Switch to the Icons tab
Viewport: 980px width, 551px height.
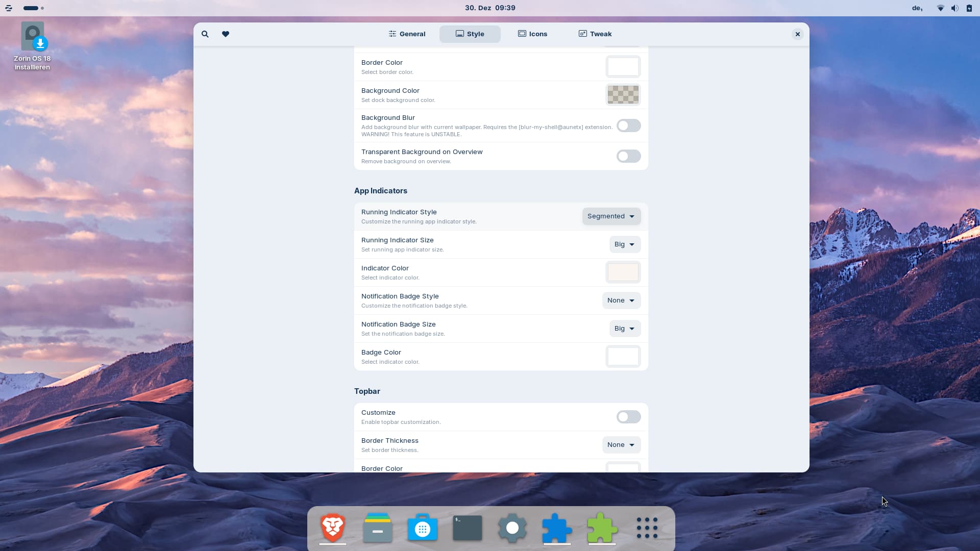coord(532,34)
